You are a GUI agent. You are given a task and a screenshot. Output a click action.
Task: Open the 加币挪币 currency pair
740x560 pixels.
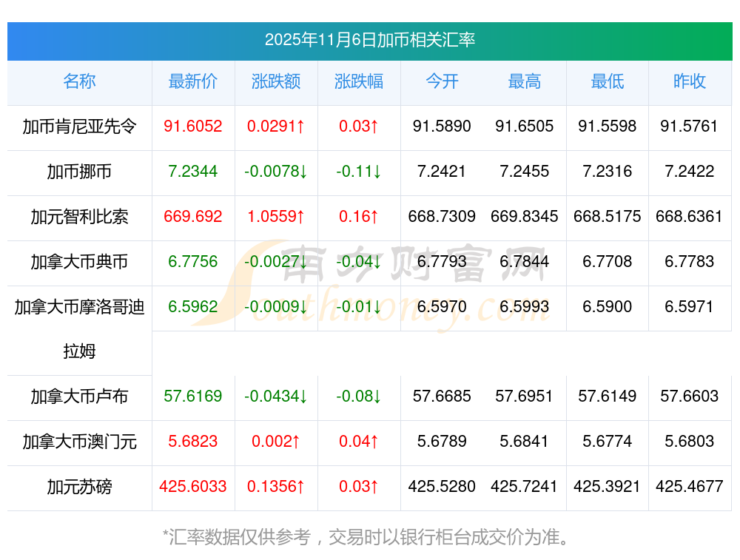(79, 172)
